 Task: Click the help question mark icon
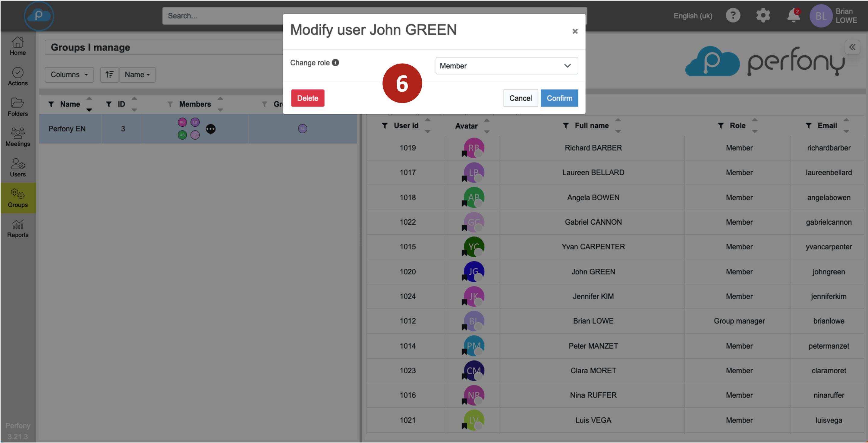[733, 15]
